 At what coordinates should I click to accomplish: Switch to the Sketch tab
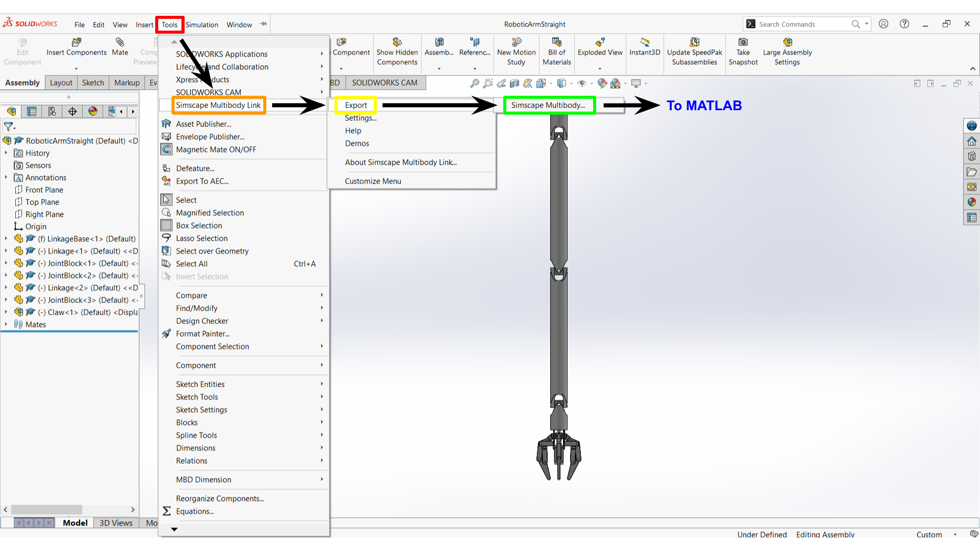point(93,83)
